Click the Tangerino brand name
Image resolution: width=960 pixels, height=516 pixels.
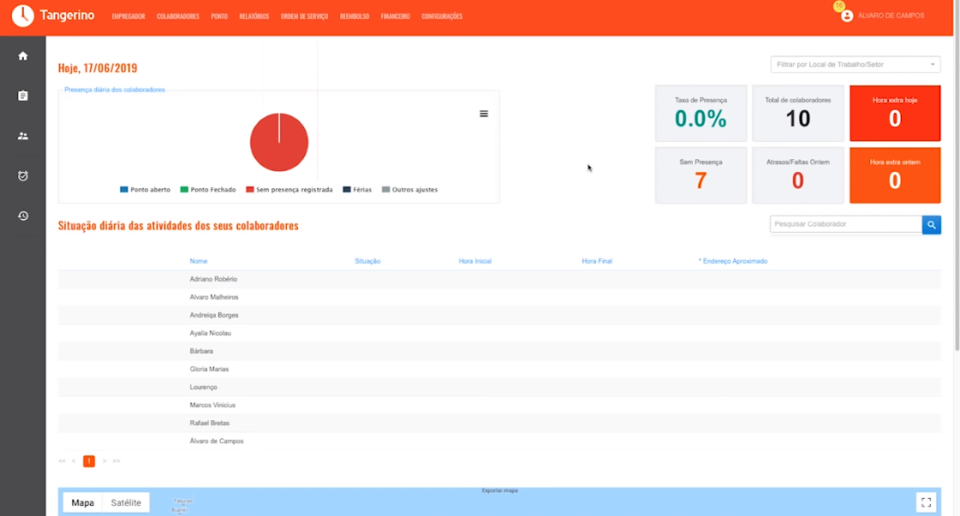(67, 15)
